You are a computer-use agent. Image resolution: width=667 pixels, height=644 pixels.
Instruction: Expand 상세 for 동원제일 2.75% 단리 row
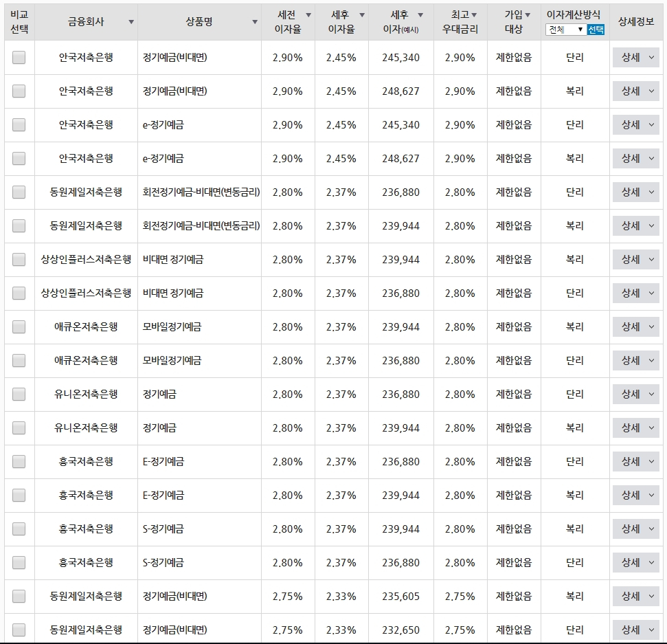tap(636, 630)
